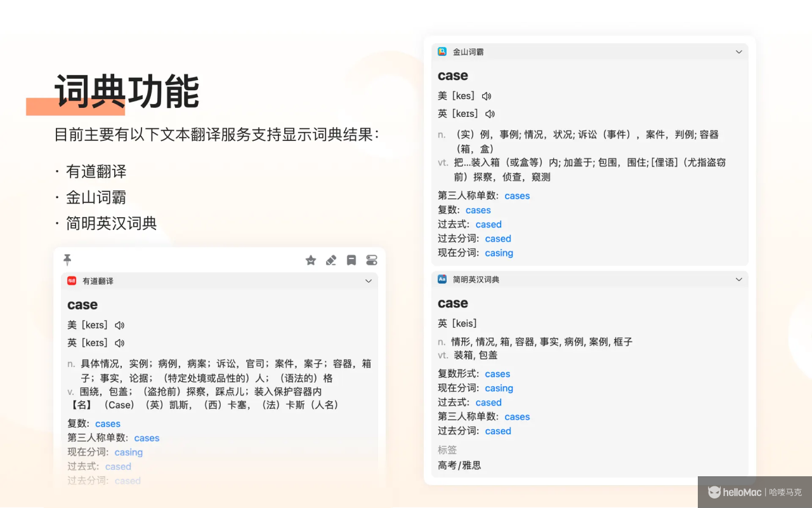Click the '简明英汉词典' bullet list item
This screenshot has width=812, height=508.
112,224
